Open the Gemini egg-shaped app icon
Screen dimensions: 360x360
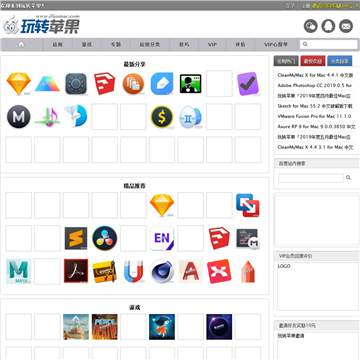pos(190,117)
